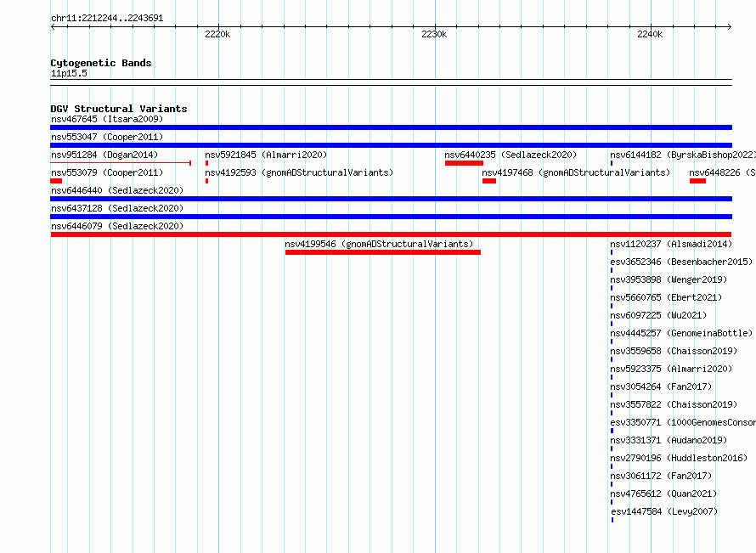This screenshot has width=756, height=553.
Task: Select the 2240k ruler tick label
Action: point(650,34)
